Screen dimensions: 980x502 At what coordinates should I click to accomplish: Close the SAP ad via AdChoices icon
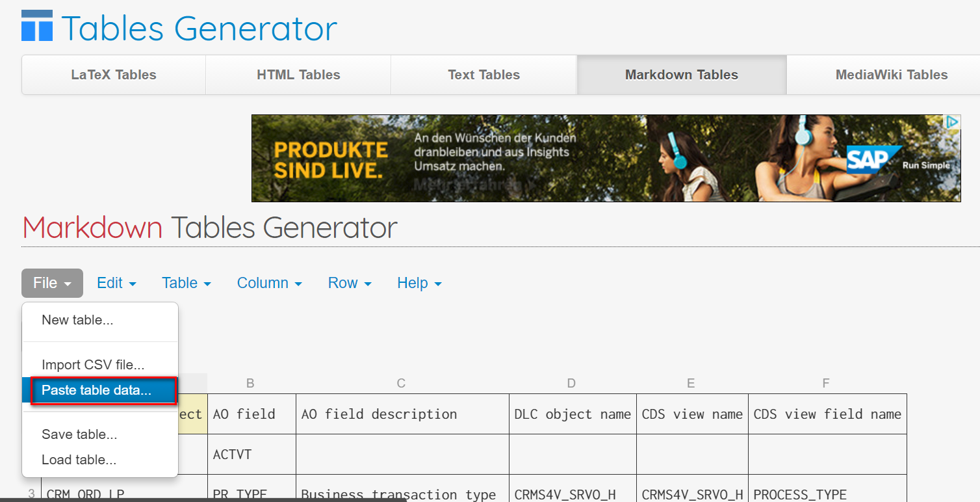(952, 122)
